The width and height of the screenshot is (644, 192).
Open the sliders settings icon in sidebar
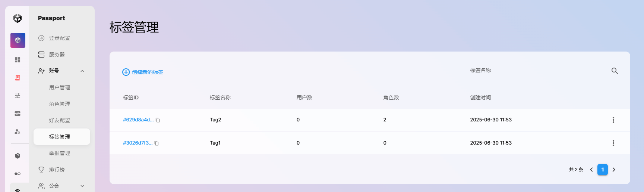tap(18, 96)
